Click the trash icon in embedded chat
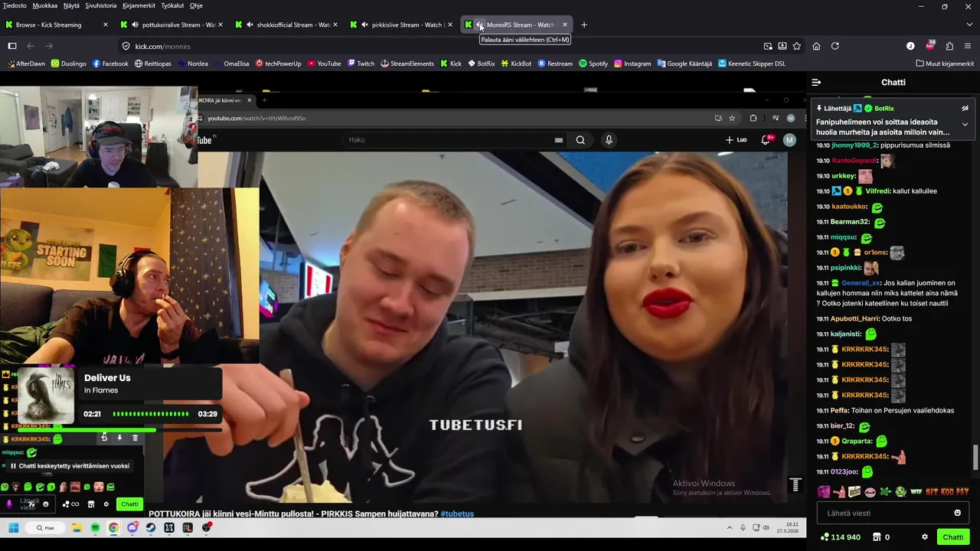 coord(135,438)
